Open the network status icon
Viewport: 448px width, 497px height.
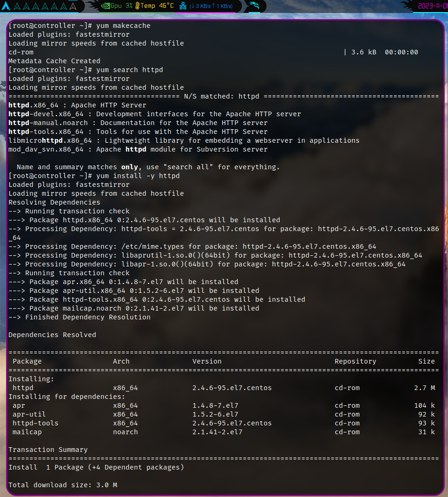pos(183,6)
